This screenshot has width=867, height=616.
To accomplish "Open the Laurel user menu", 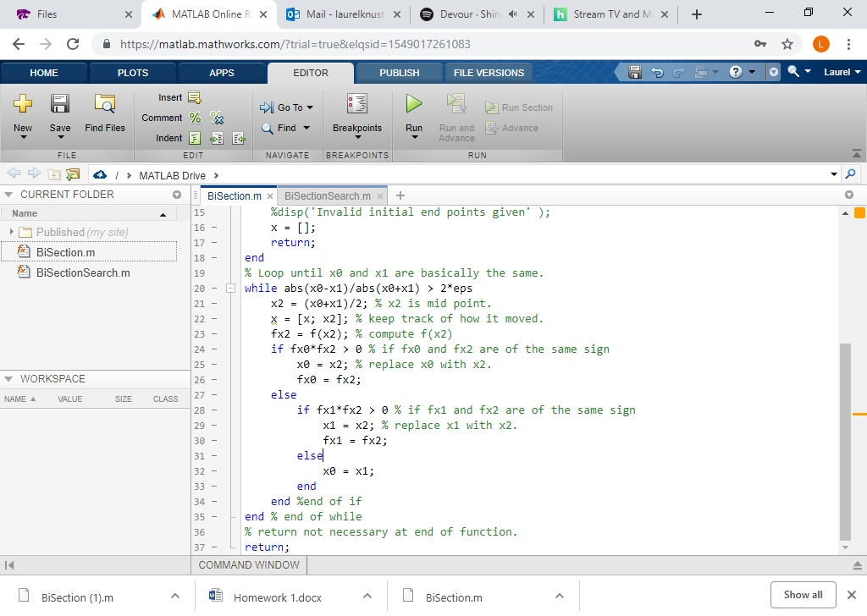I will [838, 72].
